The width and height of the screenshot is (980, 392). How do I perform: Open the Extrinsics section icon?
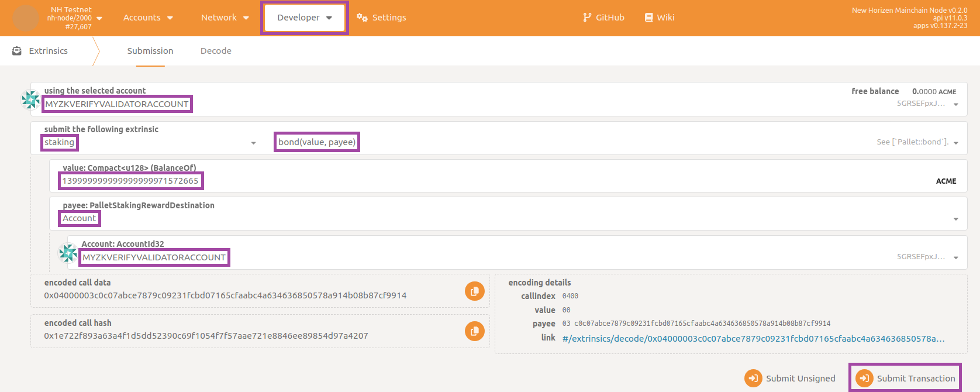[x=17, y=51]
